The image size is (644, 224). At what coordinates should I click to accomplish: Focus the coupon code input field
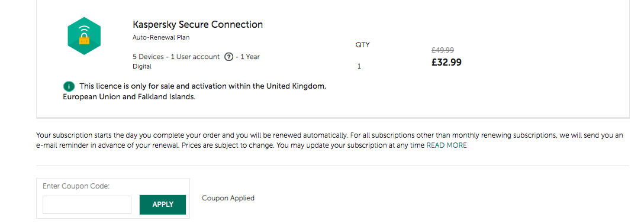[x=87, y=204]
